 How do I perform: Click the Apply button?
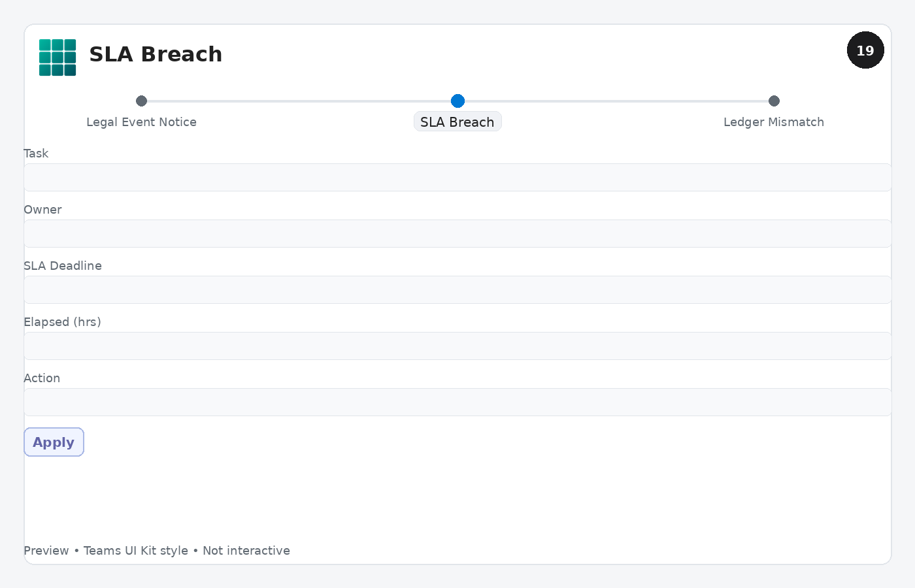click(54, 442)
